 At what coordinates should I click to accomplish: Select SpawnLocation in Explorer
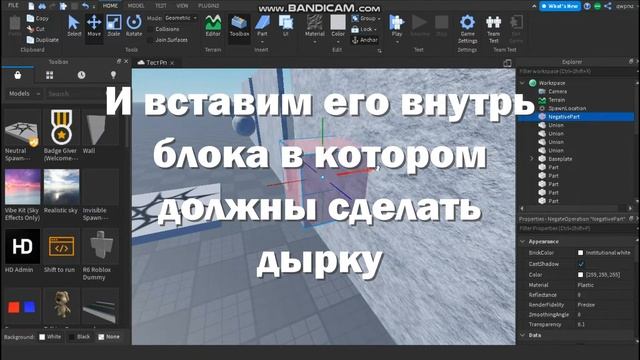pyautogui.click(x=567, y=108)
